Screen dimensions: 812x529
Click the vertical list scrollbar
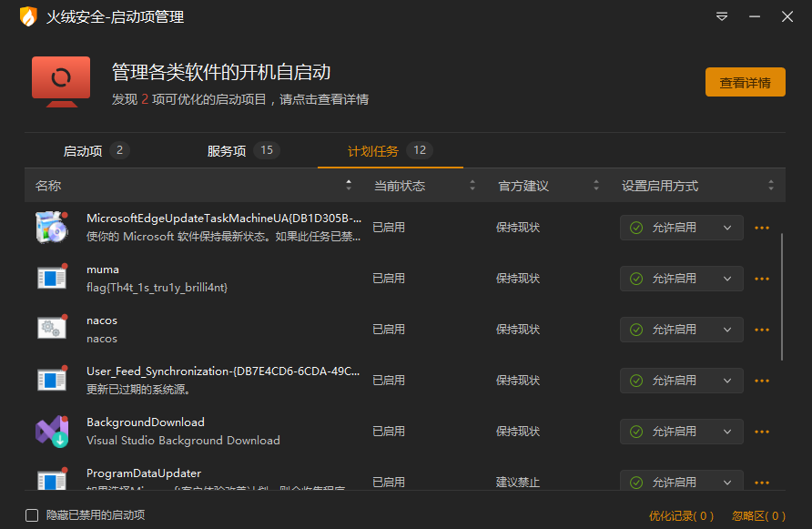click(782, 297)
